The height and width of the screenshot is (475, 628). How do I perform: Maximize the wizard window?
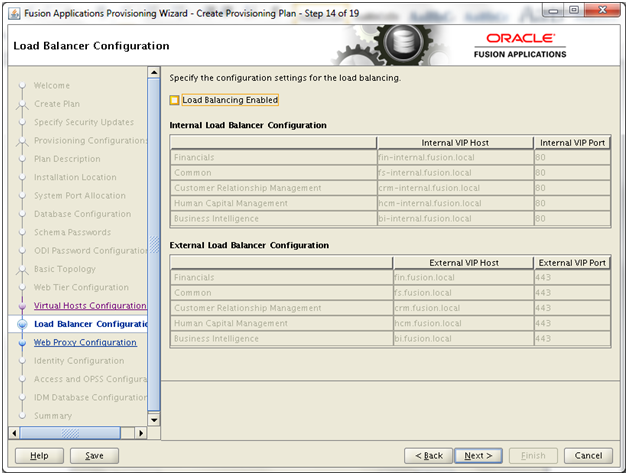coord(574,10)
